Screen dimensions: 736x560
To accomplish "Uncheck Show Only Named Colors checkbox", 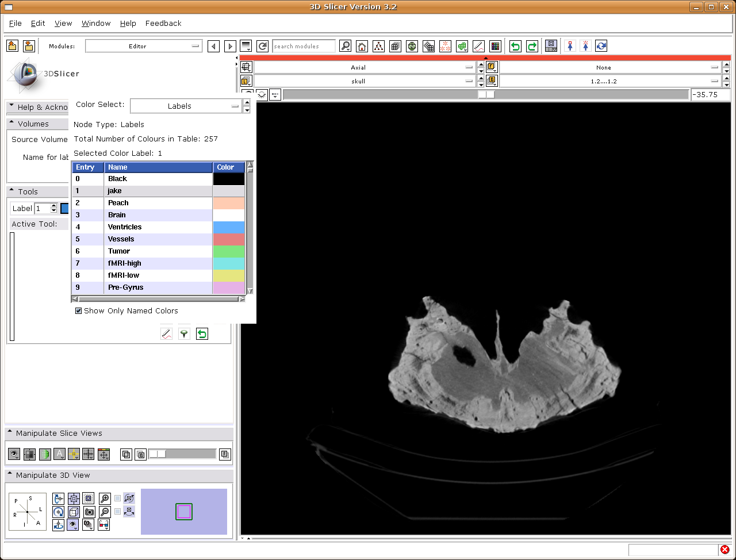I will click(79, 311).
